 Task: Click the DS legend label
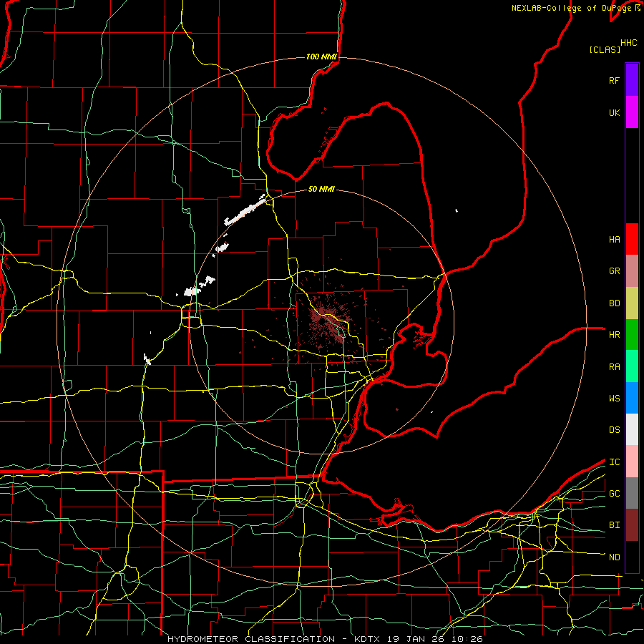tap(614, 430)
